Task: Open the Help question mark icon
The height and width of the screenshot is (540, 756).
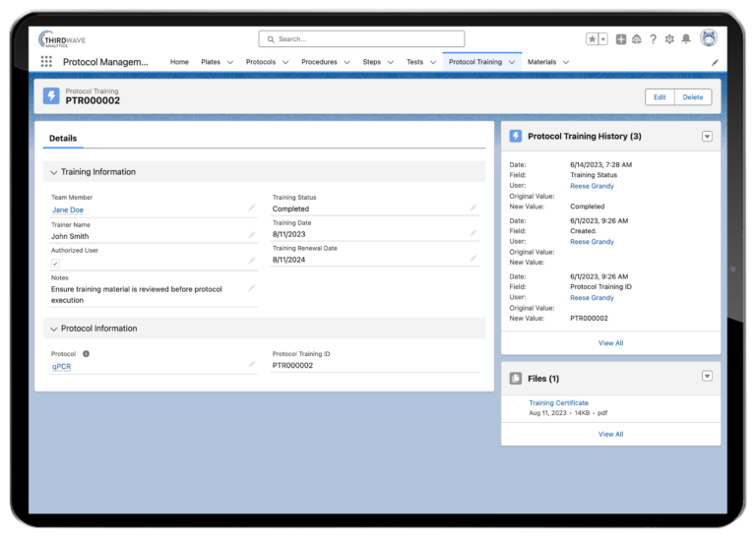Action: coord(653,39)
